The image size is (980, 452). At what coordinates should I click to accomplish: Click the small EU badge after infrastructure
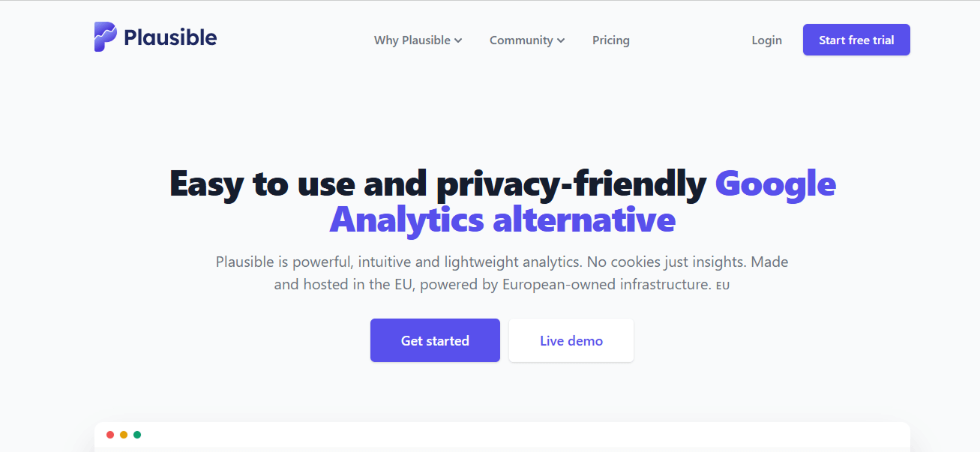point(723,286)
